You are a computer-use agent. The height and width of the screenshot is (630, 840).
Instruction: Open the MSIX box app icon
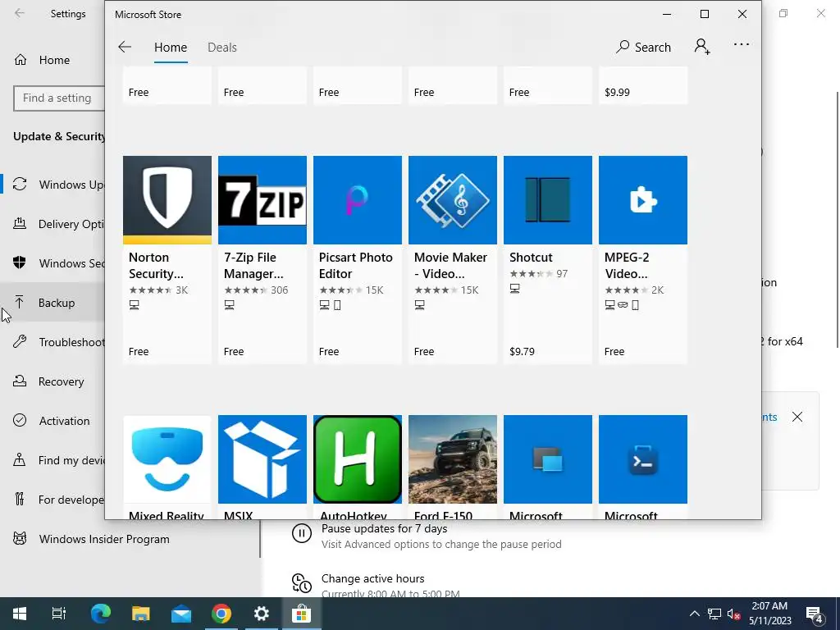click(x=262, y=459)
